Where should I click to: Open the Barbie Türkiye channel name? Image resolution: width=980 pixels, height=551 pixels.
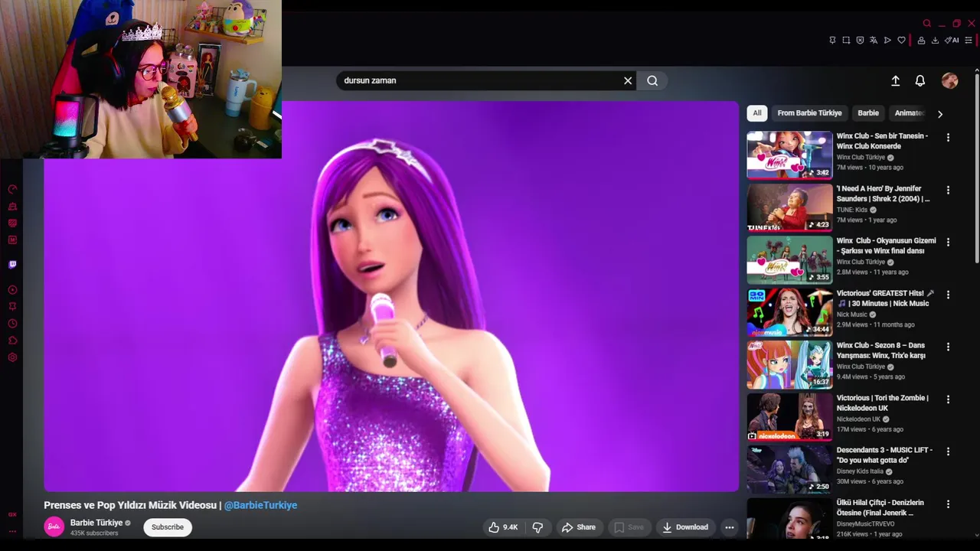[96, 523]
